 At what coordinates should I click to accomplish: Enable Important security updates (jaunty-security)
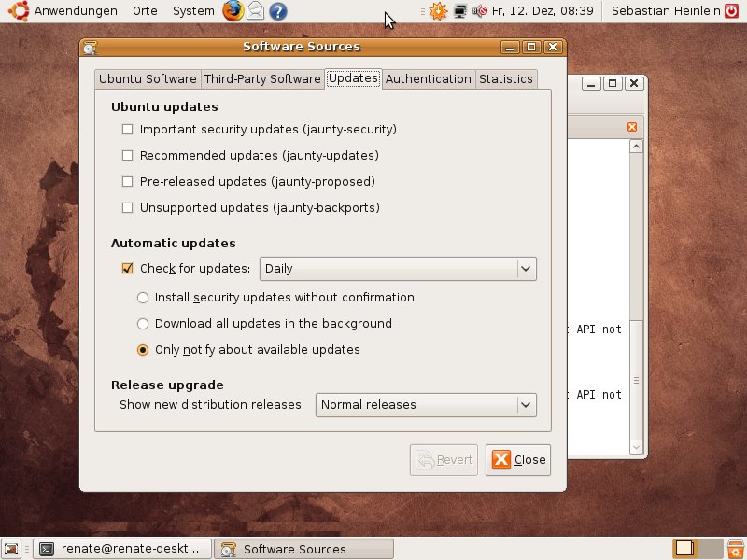click(x=127, y=130)
